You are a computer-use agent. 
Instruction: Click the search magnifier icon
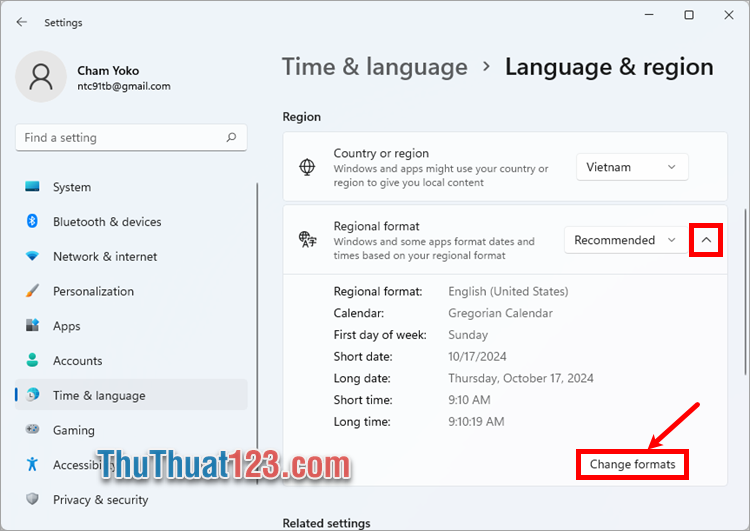231,138
